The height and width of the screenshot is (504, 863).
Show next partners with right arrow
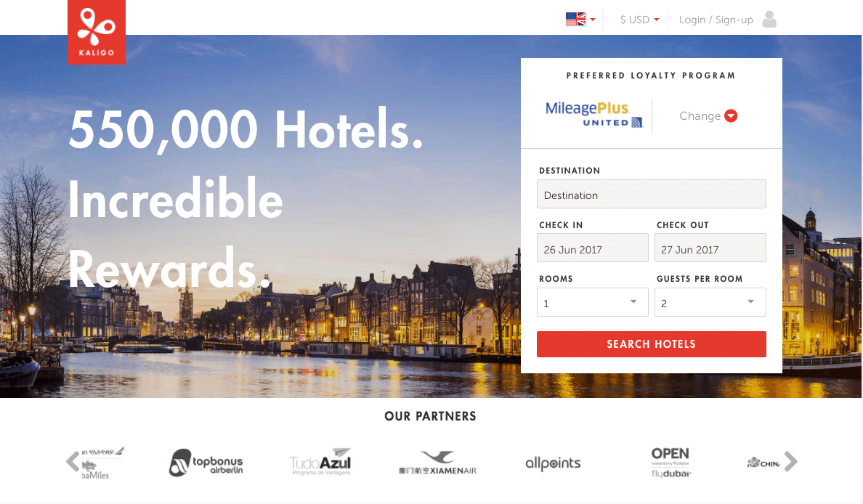coord(790,462)
